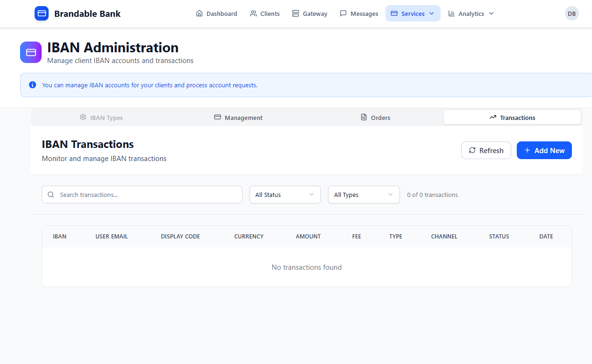
Task: Select the Analytics bar chart icon
Action: click(x=452, y=14)
